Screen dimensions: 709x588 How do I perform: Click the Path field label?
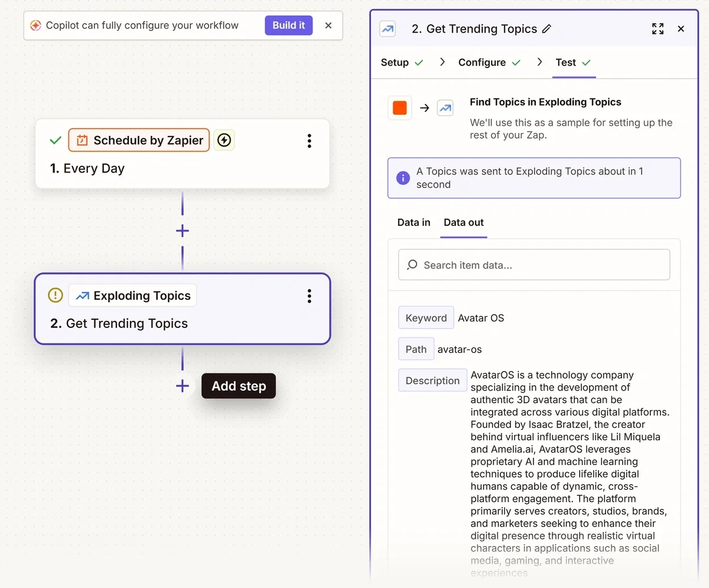pyautogui.click(x=416, y=349)
